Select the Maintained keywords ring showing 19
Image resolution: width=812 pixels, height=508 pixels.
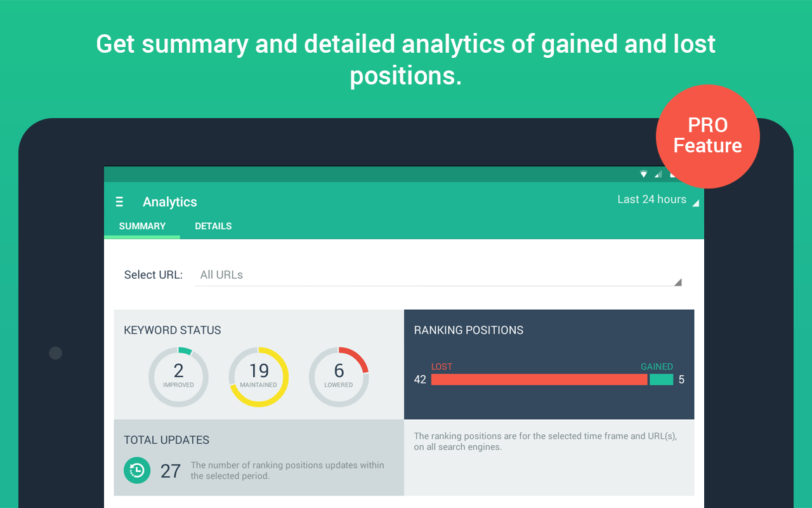click(x=259, y=377)
